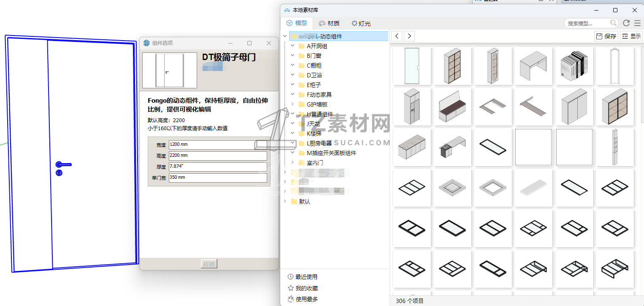
Task: Close the 组件选项 dialog
Action: tap(269, 43)
